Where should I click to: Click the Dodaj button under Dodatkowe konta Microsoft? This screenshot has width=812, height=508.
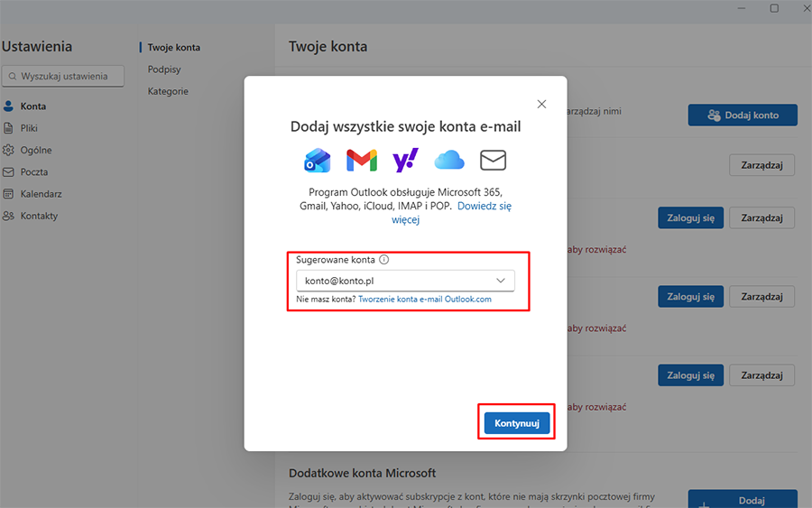pyautogui.click(x=743, y=500)
